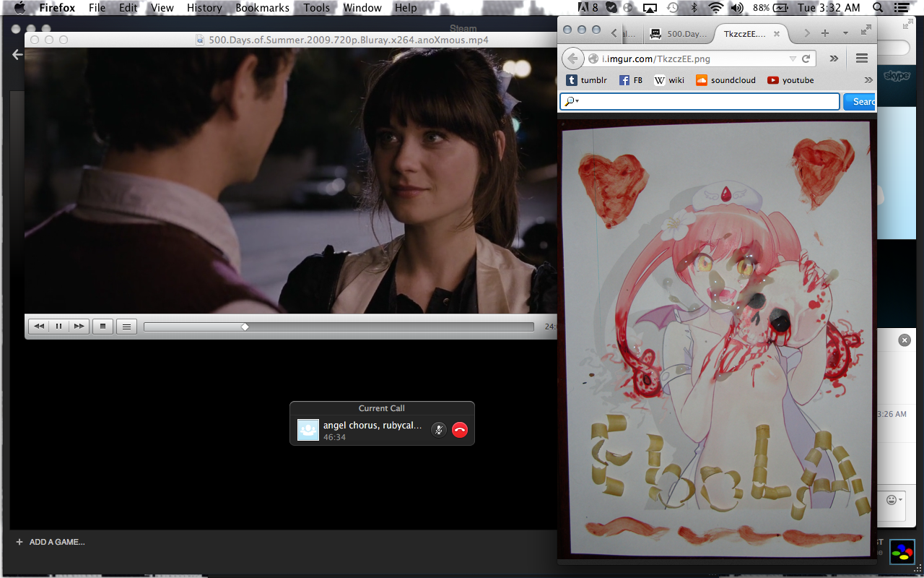Click the VLC seek bar position handle
Viewport: 924px width, 578px height.
245,327
